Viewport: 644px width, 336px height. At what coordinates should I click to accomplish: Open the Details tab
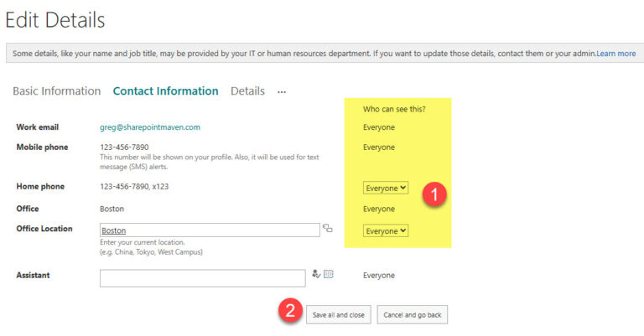247,91
